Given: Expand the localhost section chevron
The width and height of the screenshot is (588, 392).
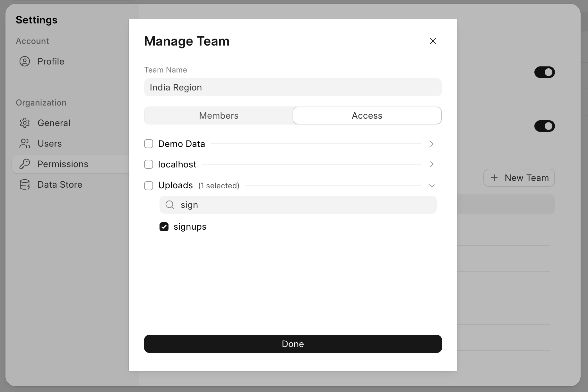Looking at the screenshot, I should (431, 164).
